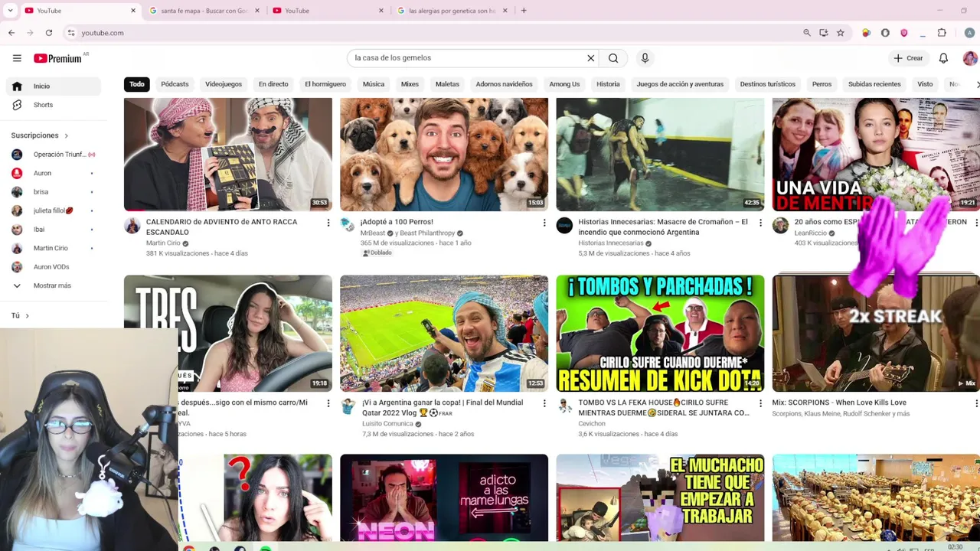The height and width of the screenshot is (551, 980).
Task: Open MrBeast channel avatar under the puppies video
Action: pyautogui.click(x=348, y=225)
